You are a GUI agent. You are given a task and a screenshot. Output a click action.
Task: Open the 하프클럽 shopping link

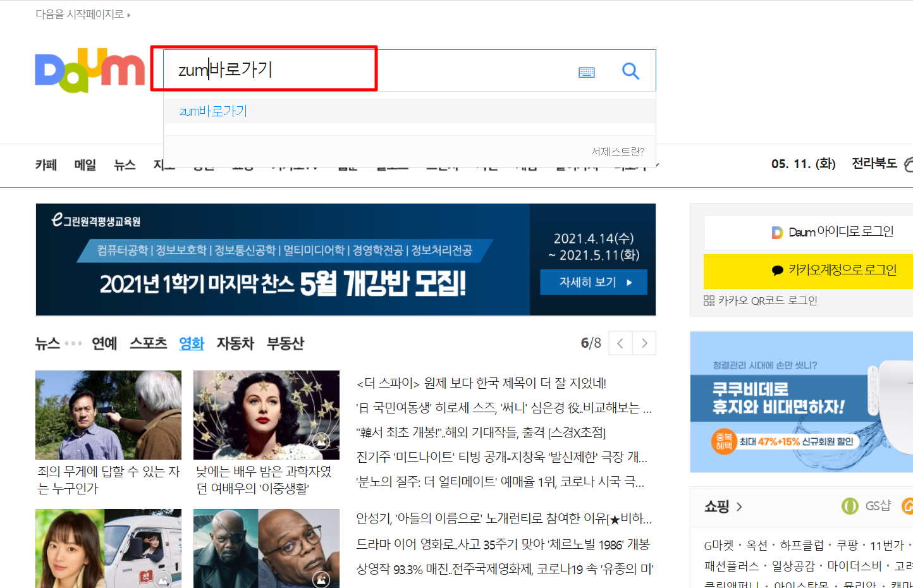coord(802,545)
